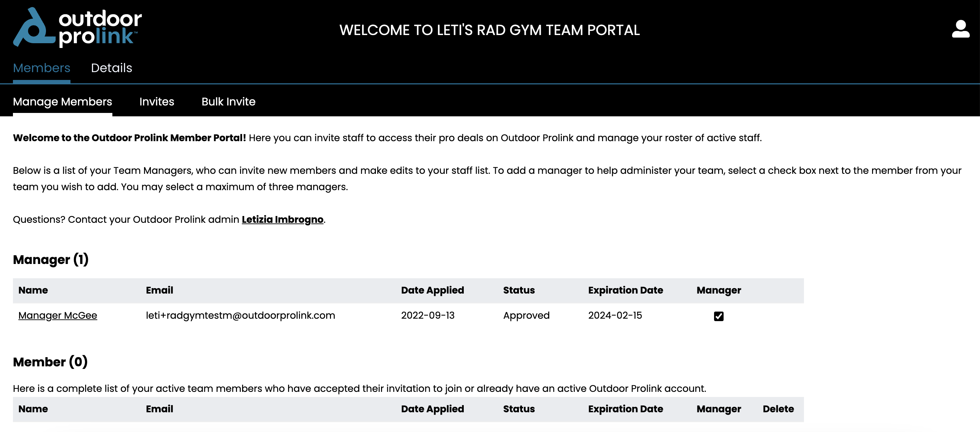Click the Email header in Member table
Viewport: 980px width, 432px height.
coord(159,409)
